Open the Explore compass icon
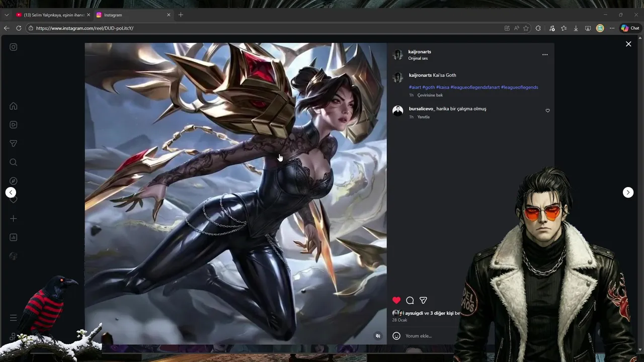The image size is (644, 362). pos(14,181)
